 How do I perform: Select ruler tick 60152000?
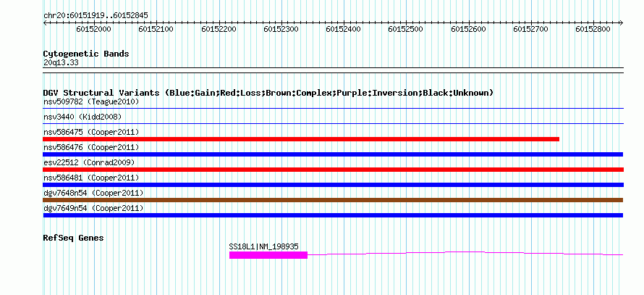(93, 30)
